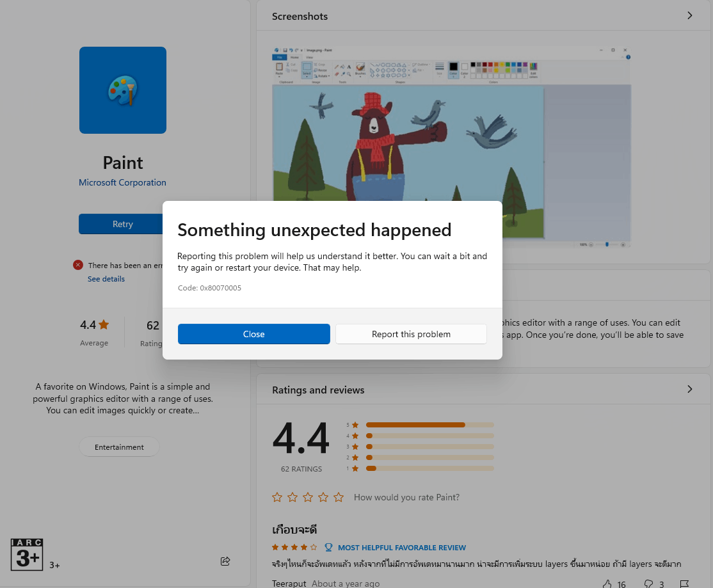Viewport: 713px width, 588px height.
Task: Report review with flag icon
Action: tap(684, 584)
